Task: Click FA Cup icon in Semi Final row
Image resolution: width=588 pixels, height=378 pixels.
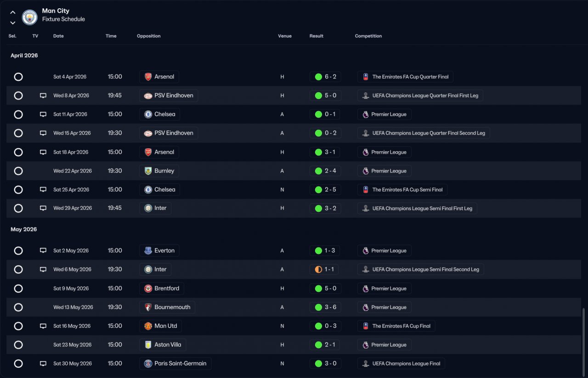Action: (x=366, y=190)
